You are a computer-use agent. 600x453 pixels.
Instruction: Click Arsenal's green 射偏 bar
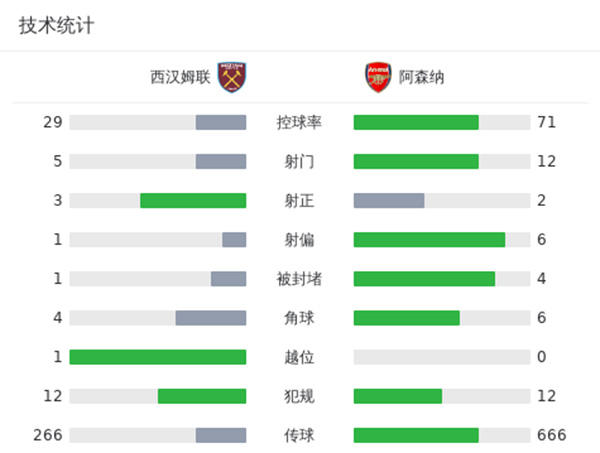(x=429, y=240)
